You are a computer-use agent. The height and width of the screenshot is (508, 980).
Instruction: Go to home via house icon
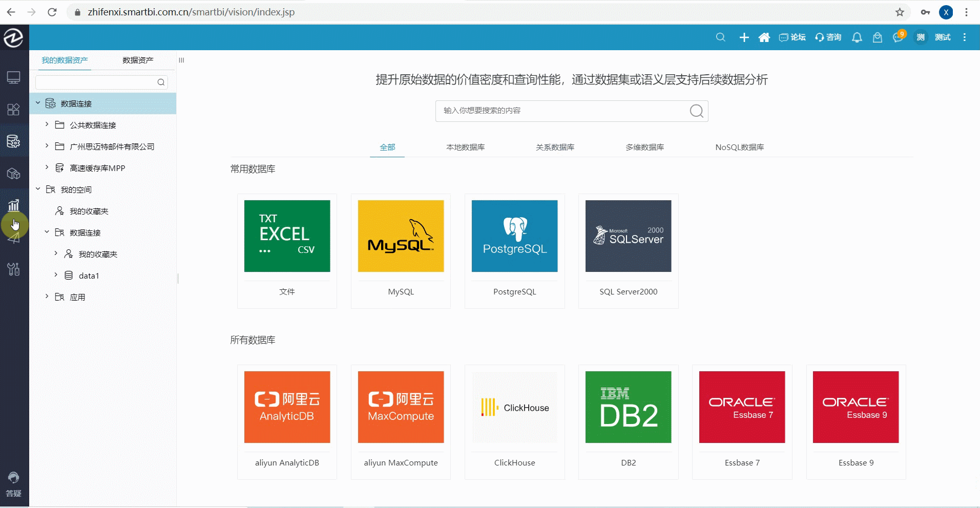coord(764,37)
